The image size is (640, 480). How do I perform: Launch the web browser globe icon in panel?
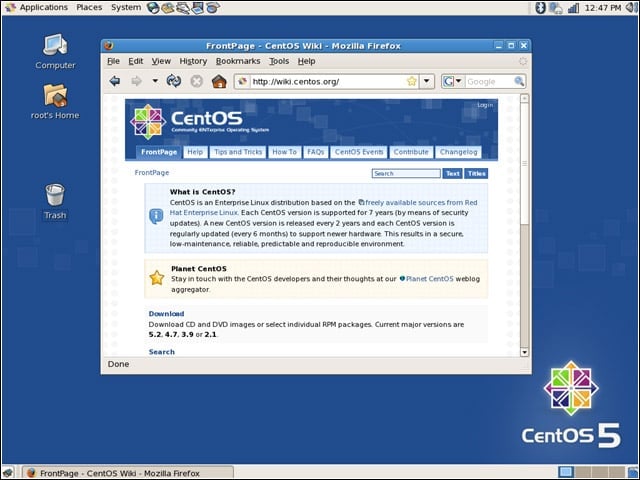click(x=153, y=8)
